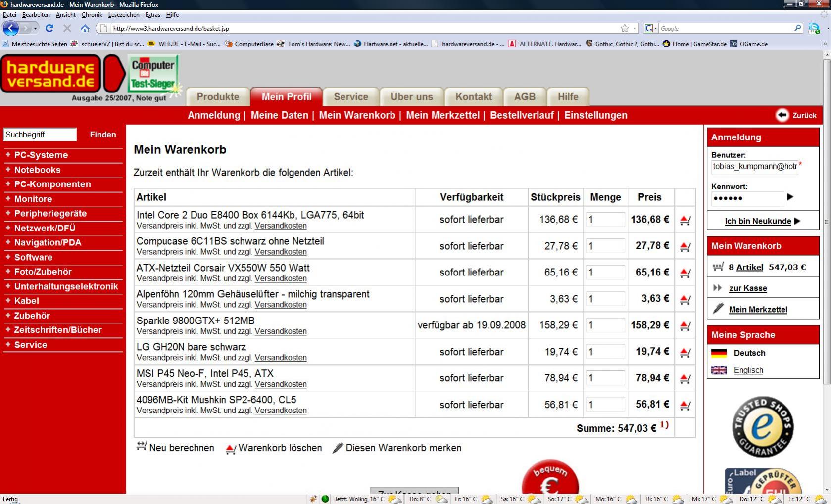Image resolution: width=831 pixels, height=504 pixels.
Task: Click the Computer Bild Test-Sieger badge
Action: pyautogui.click(x=153, y=74)
